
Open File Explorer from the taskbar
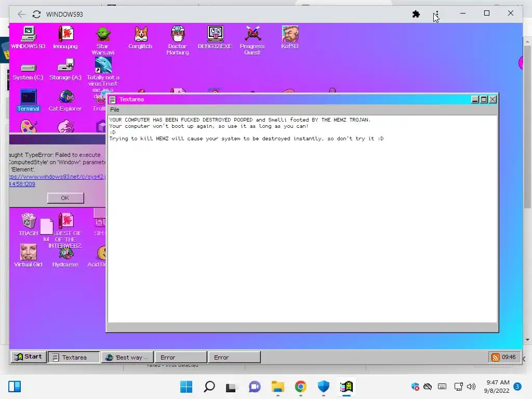277,387
